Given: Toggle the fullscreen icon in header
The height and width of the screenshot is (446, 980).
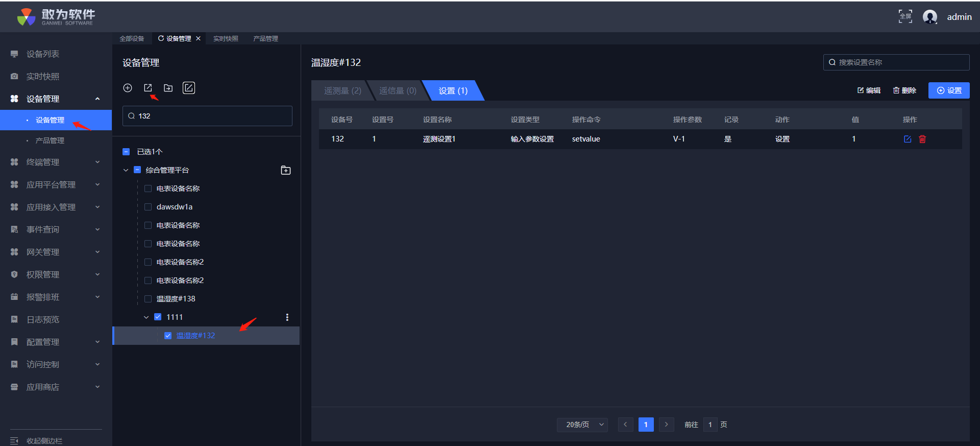Looking at the screenshot, I should point(905,16).
